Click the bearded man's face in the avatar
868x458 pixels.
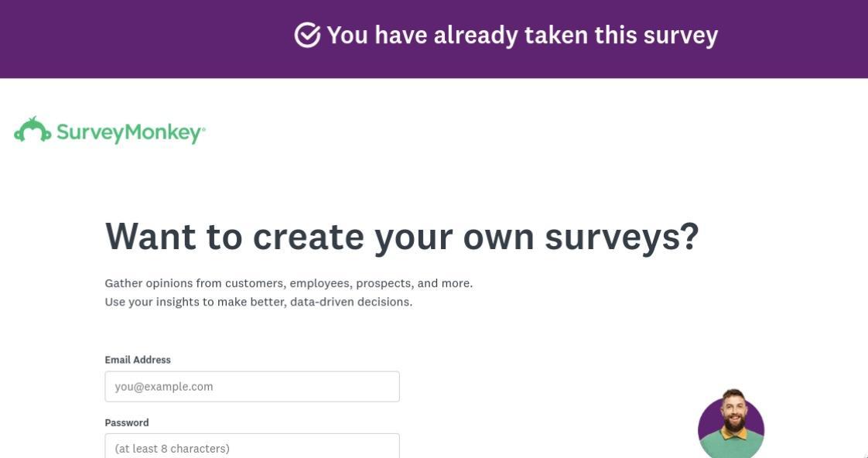[x=732, y=412]
